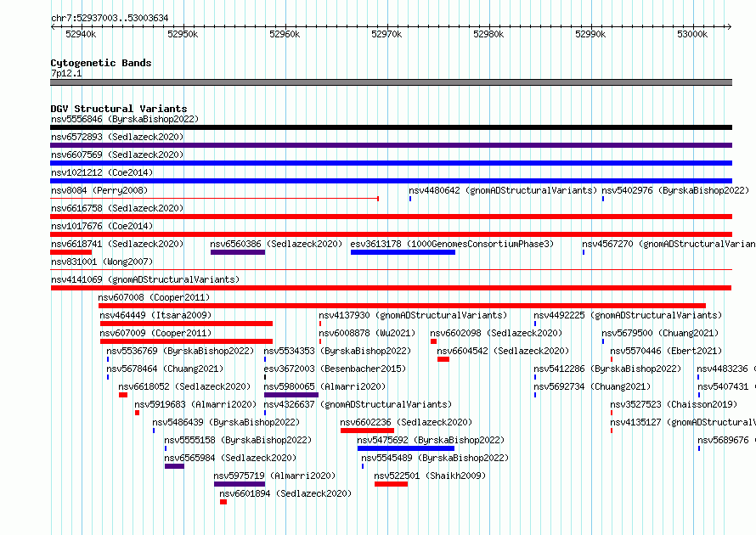Viewport: 756px width, 535px height.
Task: Select nsv1017676 (Coe2014) label
Action: pyautogui.click(x=102, y=226)
